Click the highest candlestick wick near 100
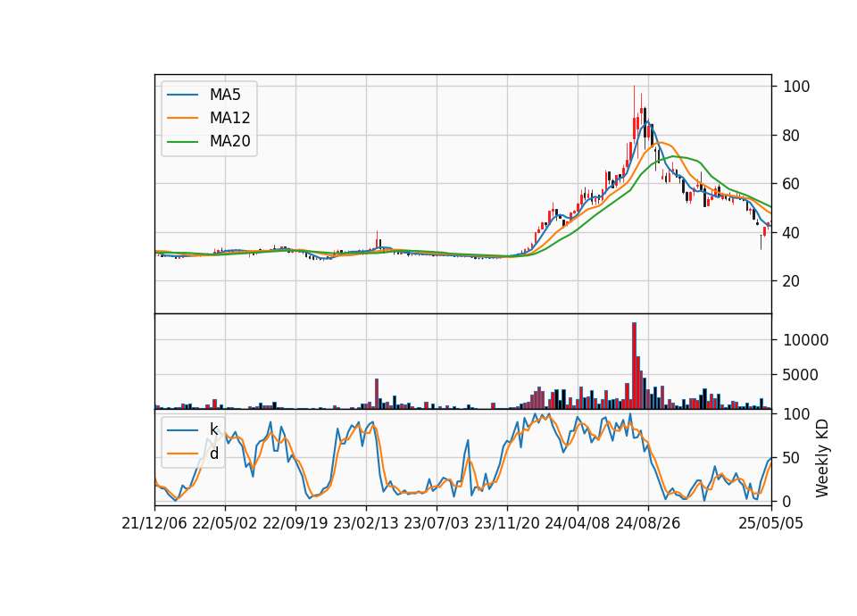Screen dimensions: 857x616 click(x=634, y=104)
